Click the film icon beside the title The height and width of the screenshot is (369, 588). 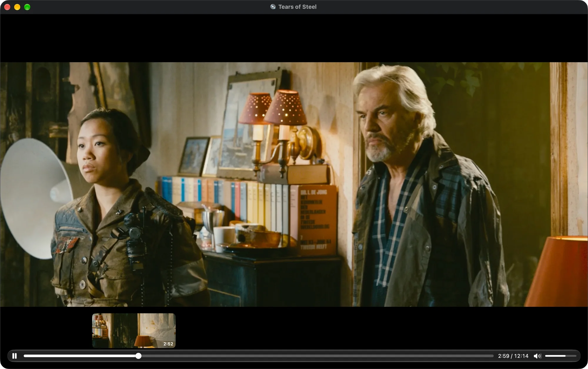(x=273, y=7)
